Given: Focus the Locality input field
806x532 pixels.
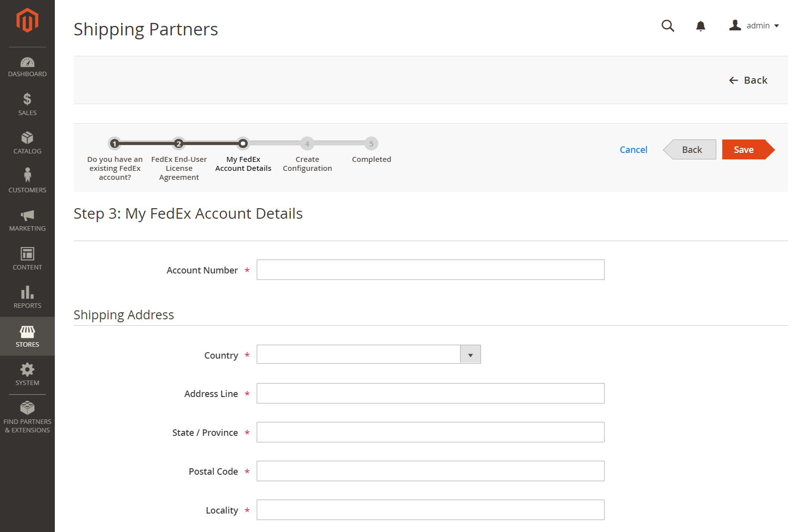Looking at the screenshot, I should point(431,510).
